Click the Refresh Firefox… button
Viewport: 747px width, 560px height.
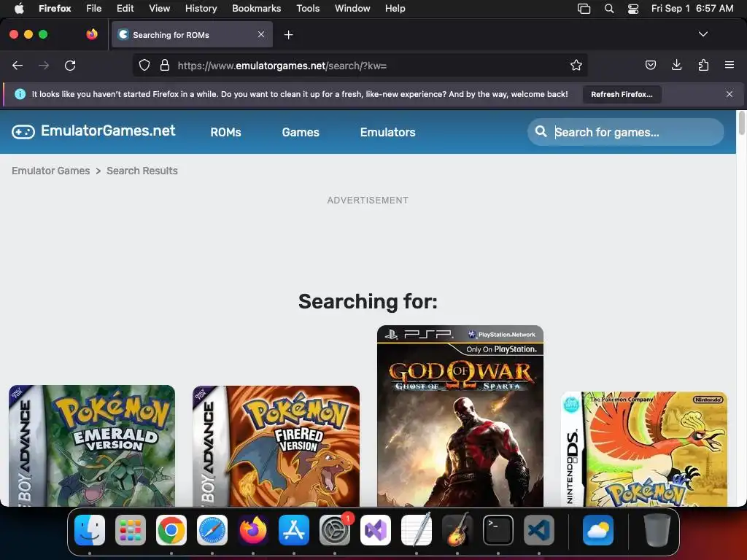click(622, 94)
